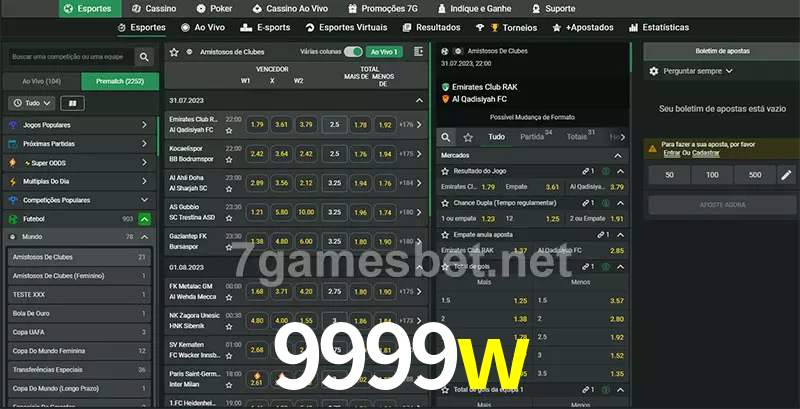Go to Promoções 7G
Screen dimensions: 800x409
(x=385, y=9)
